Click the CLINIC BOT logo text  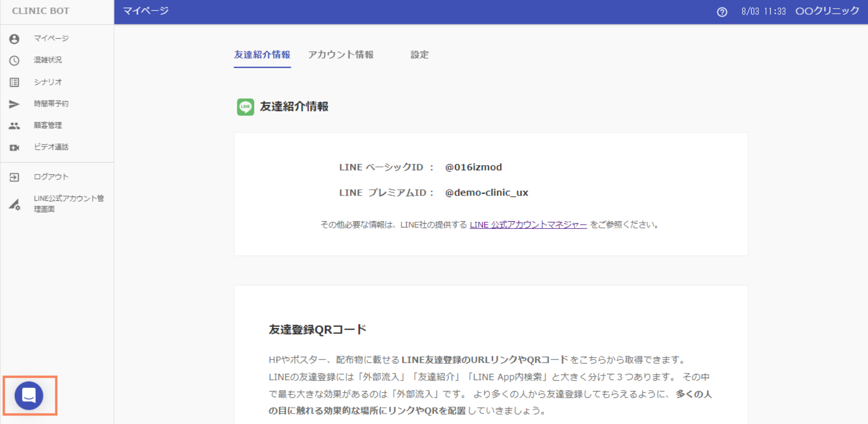[41, 11]
